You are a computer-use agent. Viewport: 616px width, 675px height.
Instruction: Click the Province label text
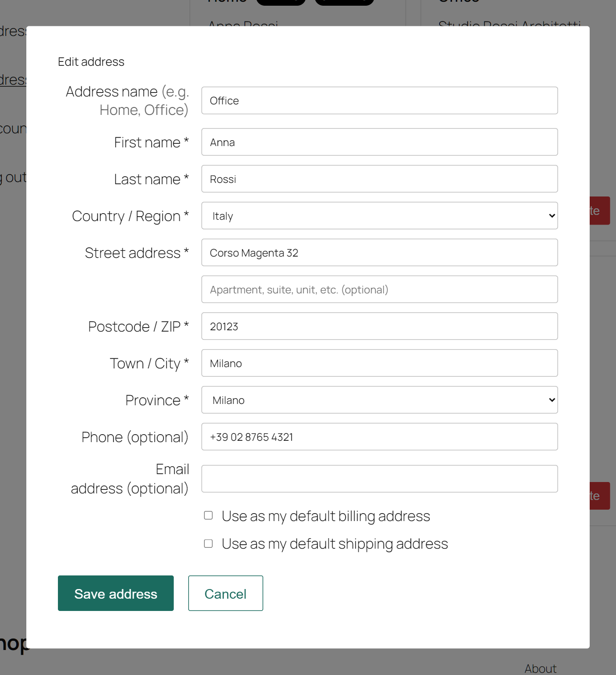[x=157, y=400]
